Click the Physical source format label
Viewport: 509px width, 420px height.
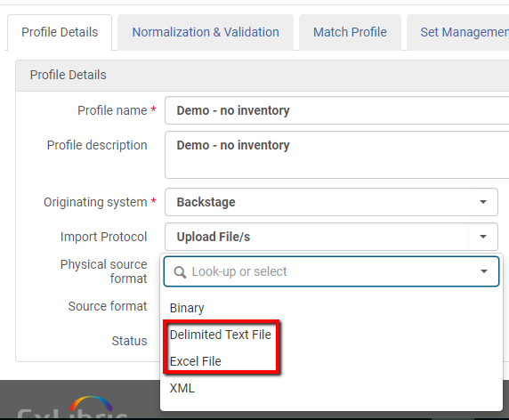(104, 271)
